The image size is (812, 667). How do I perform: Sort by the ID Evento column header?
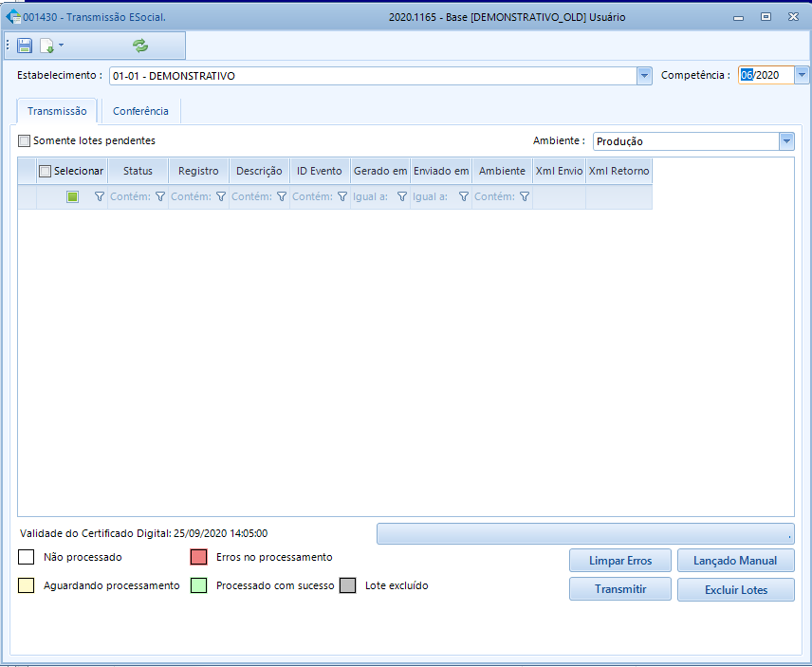tap(320, 171)
